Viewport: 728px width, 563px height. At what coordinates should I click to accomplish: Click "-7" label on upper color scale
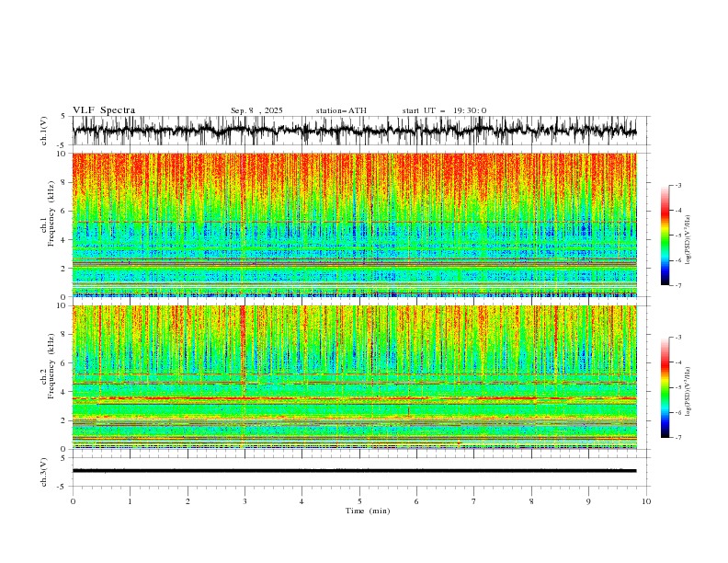coord(677,285)
